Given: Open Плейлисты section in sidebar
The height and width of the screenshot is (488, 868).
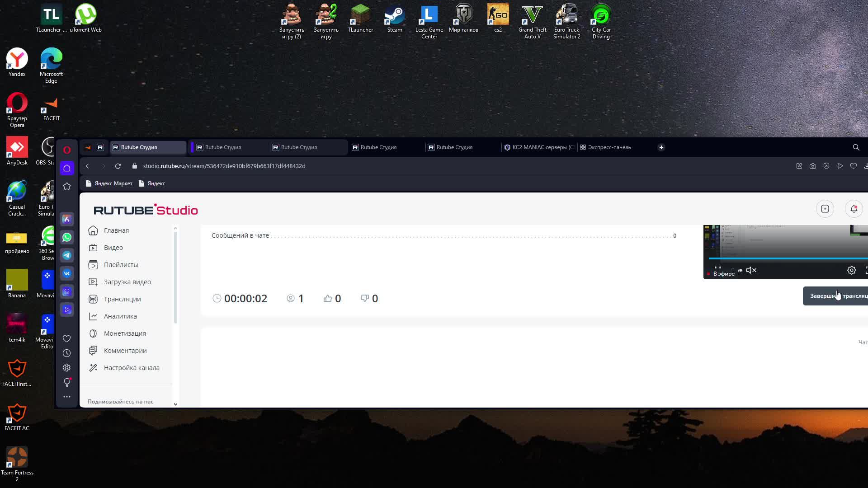Looking at the screenshot, I should [x=121, y=265].
